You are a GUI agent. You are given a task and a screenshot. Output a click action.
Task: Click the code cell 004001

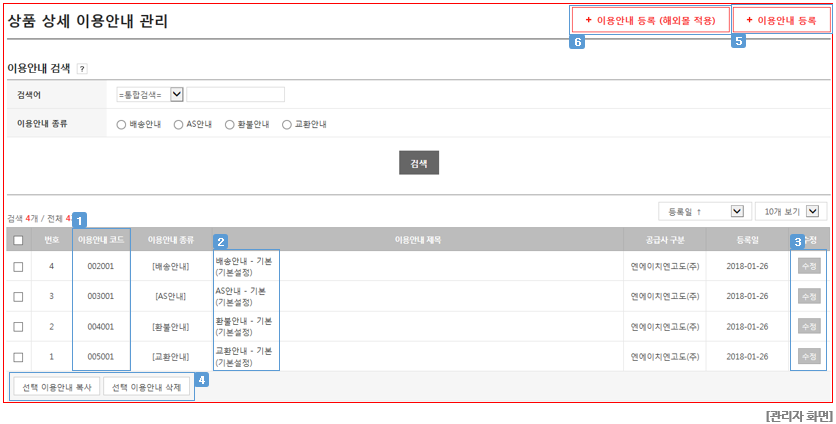pyautogui.click(x=101, y=326)
